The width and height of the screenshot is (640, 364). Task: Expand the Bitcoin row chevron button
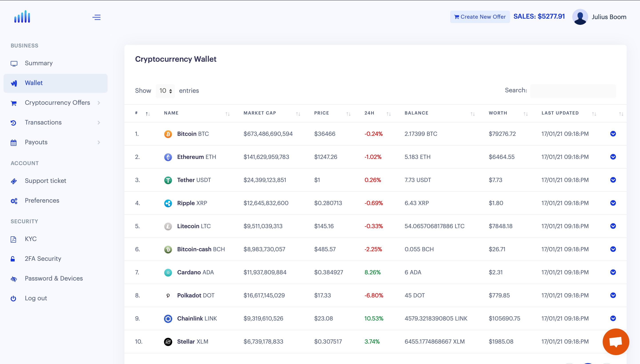coord(613,134)
